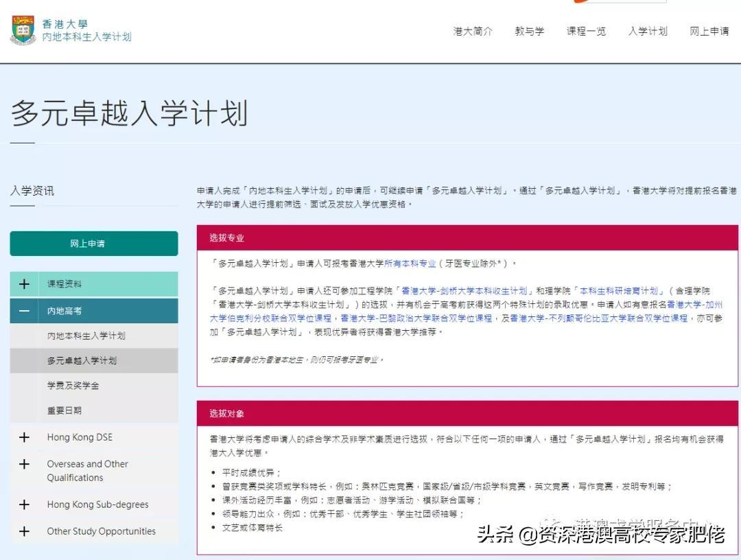Open 重要日期 sidebar sub-item
This screenshot has height=560, width=741.
click(64, 410)
